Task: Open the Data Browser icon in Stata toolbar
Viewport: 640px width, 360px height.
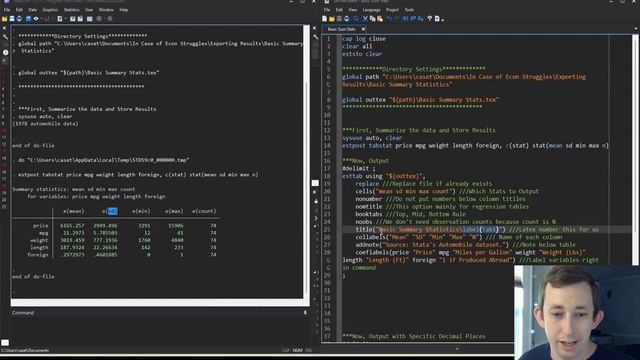Action: pyautogui.click(x=80, y=19)
